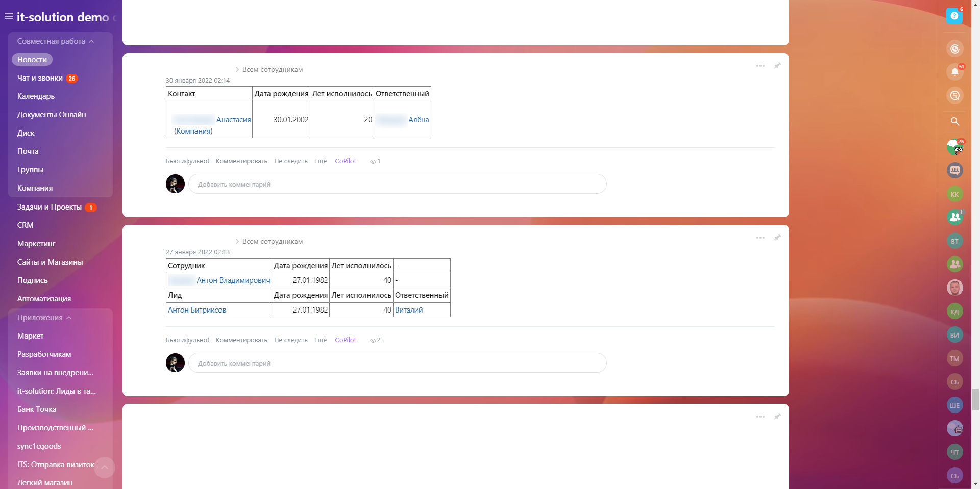Open the КК contact avatar

[955, 194]
